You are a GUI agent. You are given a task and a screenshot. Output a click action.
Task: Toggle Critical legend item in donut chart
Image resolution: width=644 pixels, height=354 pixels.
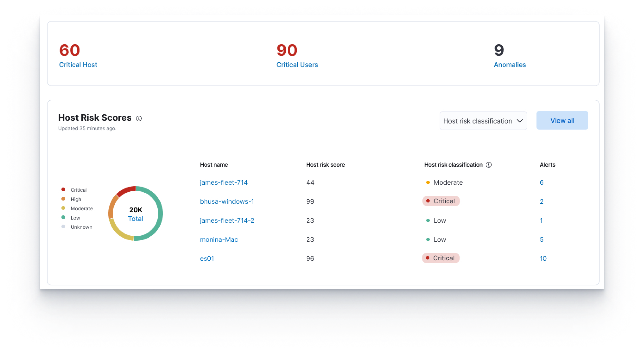(78, 190)
